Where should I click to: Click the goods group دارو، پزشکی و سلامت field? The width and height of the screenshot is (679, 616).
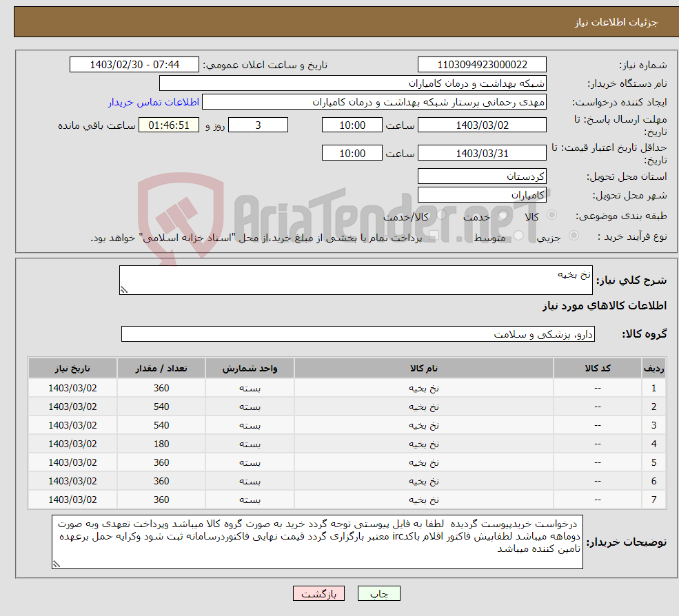point(358,334)
